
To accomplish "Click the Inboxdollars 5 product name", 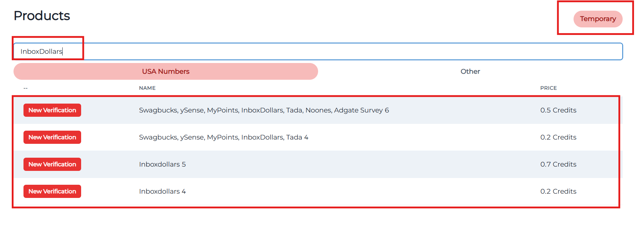I will (x=162, y=164).
